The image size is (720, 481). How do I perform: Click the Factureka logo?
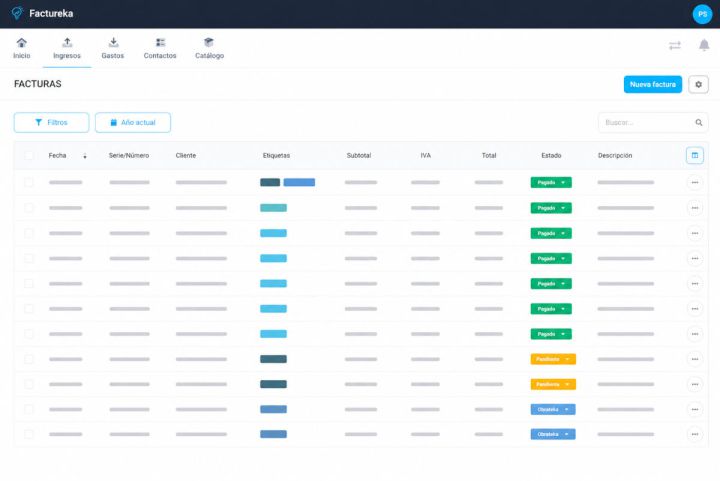coord(42,13)
